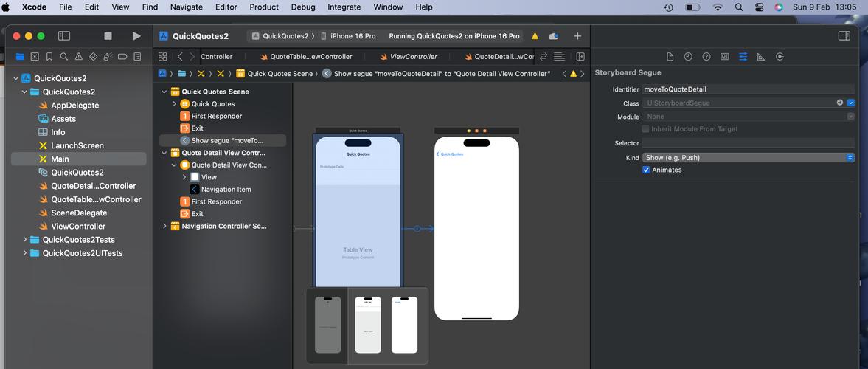Toggle Inherit Module From Target checkbox

pos(645,129)
